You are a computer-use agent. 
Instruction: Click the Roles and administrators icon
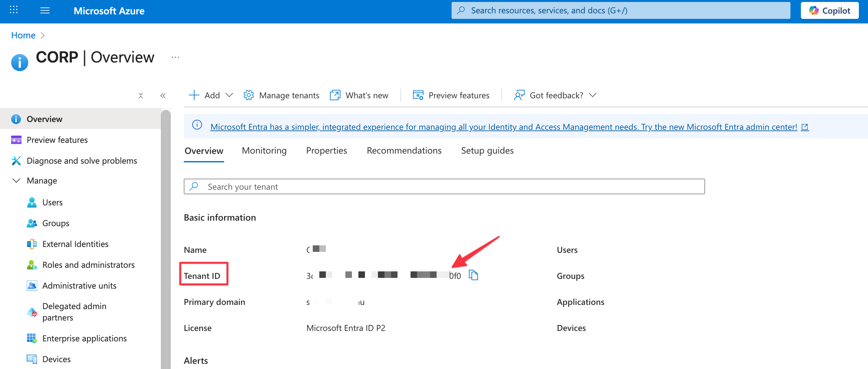[x=32, y=265]
